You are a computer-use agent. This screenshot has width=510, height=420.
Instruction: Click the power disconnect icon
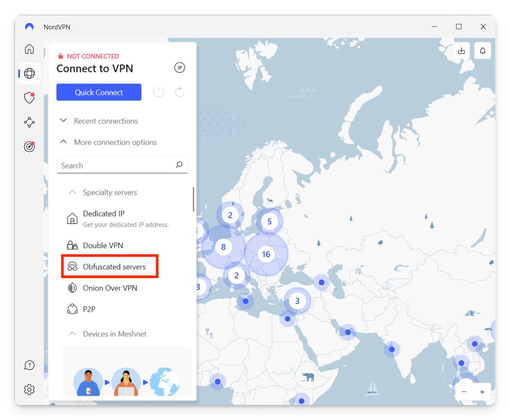click(x=159, y=92)
